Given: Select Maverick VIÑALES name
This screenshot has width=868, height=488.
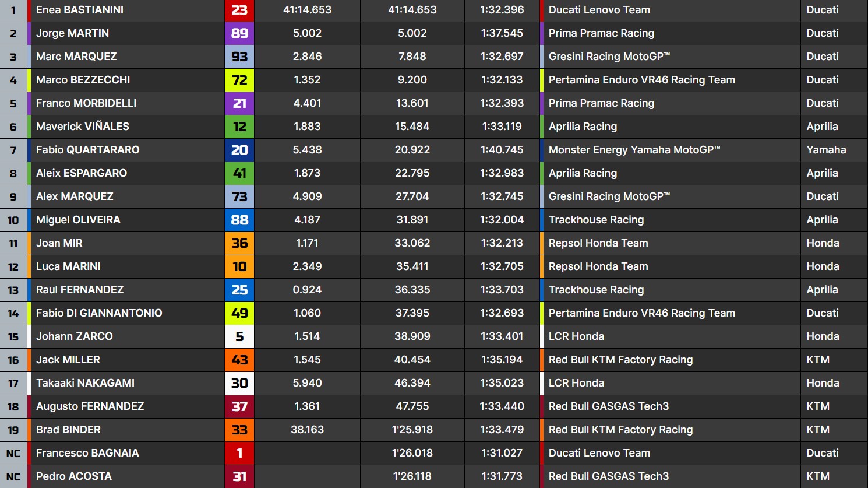Looking at the screenshot, I should point(83,127).
